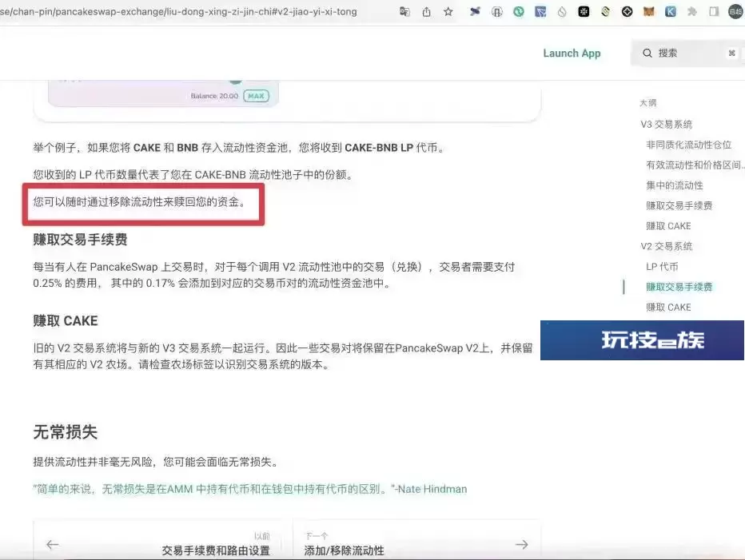Open the striped S-shaped extension icon
Screen dimensions: 745x560
(605, 11)
